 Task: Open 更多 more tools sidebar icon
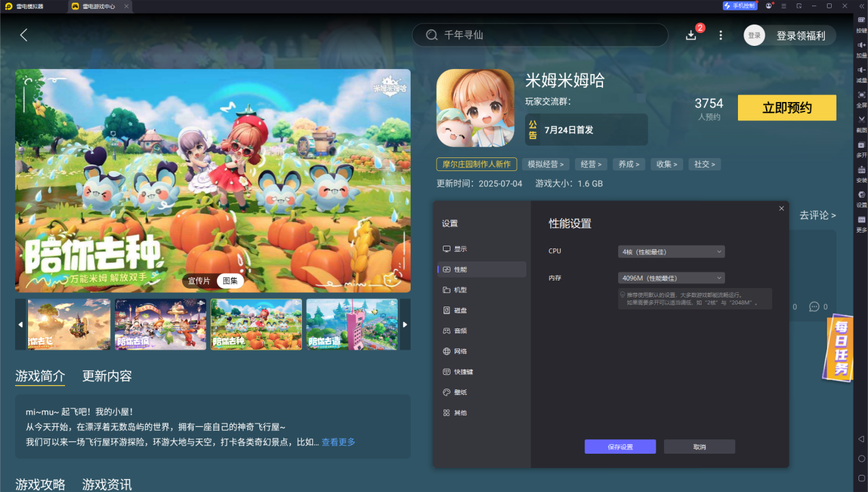point(861,223)
